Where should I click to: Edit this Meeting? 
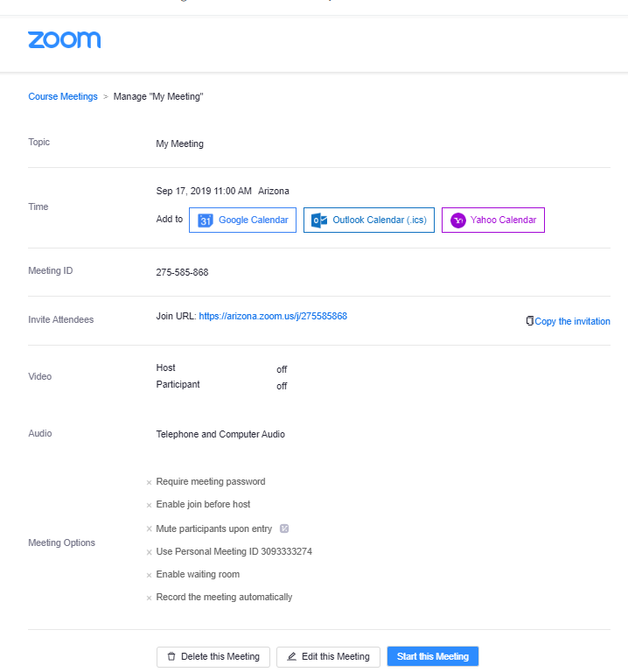click(328, 656)
